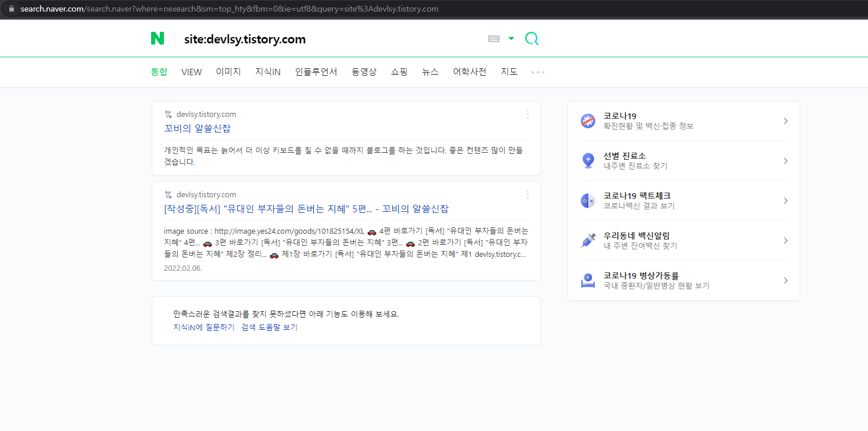868x431 pixels.
Task: Click the blog description starting 개인적인 목표는
Action: coord(343,156)
